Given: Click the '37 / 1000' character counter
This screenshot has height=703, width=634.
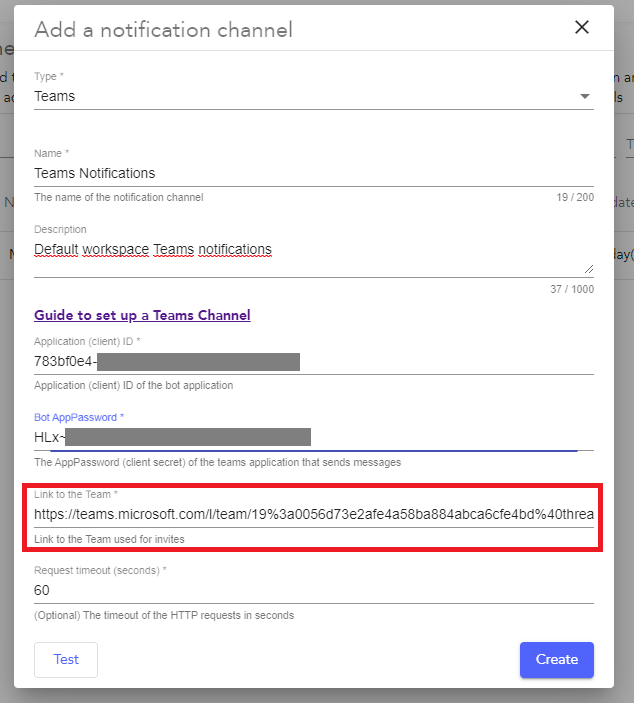Looking at the screenshot, I should tap(572, 289).
